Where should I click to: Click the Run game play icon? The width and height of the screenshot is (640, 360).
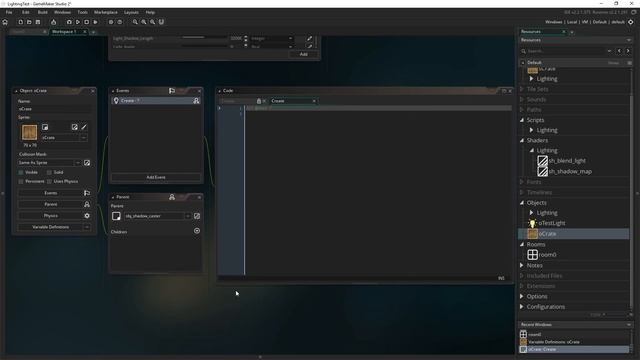tap(78, 22)
